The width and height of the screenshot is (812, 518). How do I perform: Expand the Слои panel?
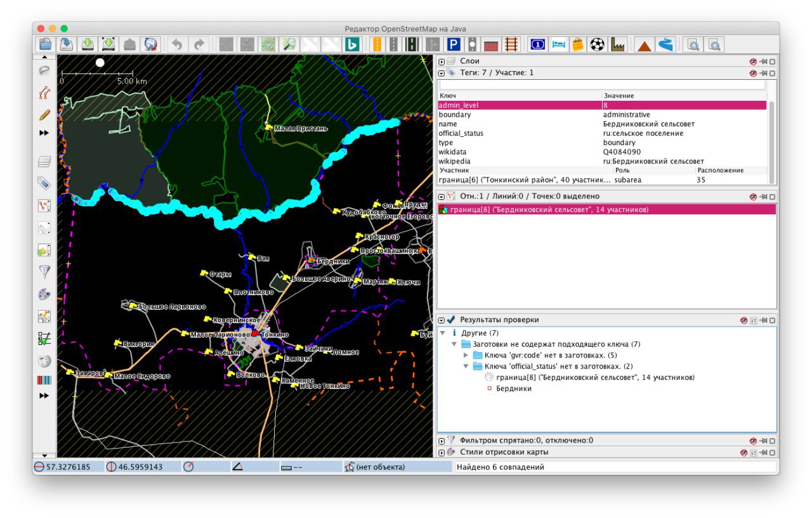(x=442, y=62)
